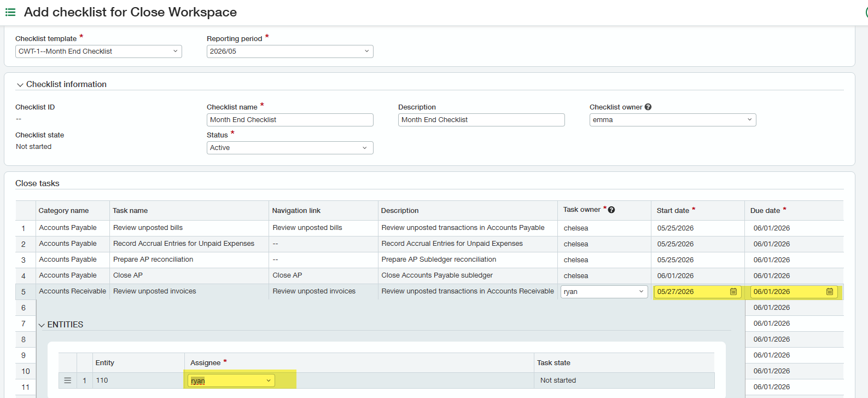The image size is (868, 398).
Task: Click the Description input field
Action: pos(481,120)
